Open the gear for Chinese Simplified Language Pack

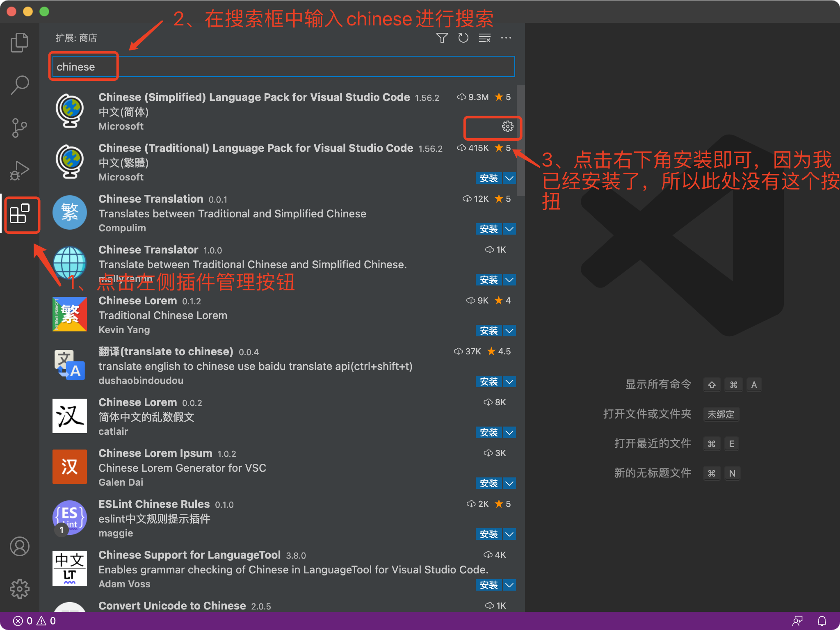coord(508,127)
